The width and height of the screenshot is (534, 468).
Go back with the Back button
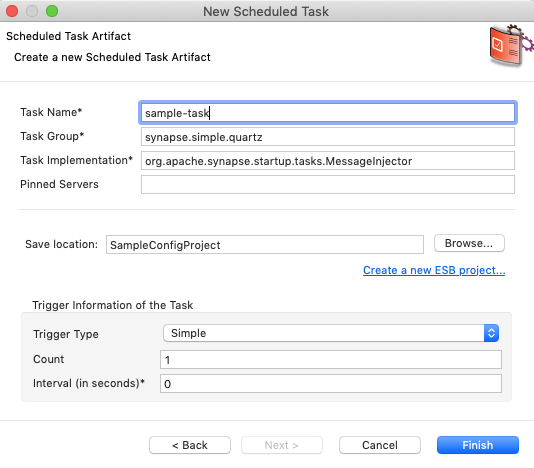click(x=190, y=445)
